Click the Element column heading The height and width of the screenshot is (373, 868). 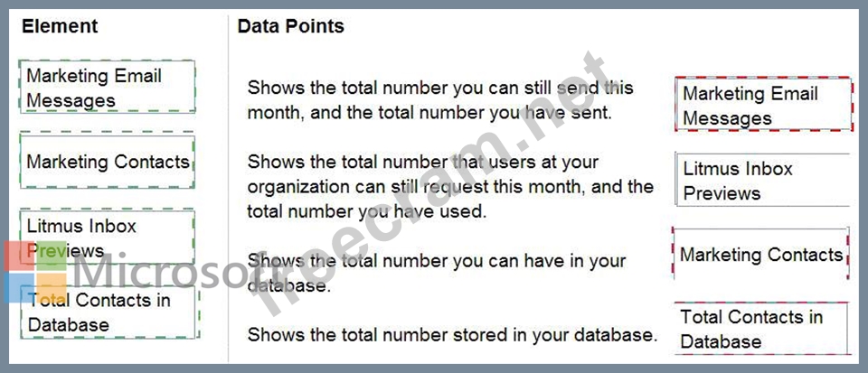[59, 26]
